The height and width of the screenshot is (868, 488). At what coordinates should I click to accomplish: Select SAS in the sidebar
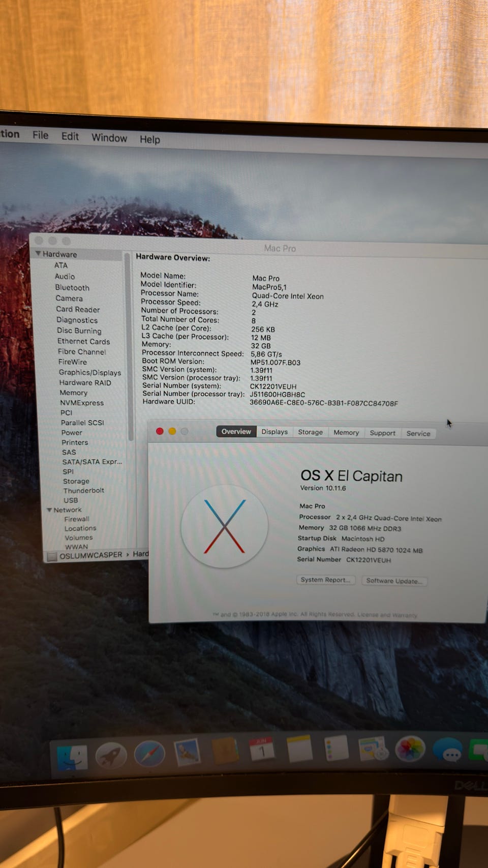pos(69,452)
